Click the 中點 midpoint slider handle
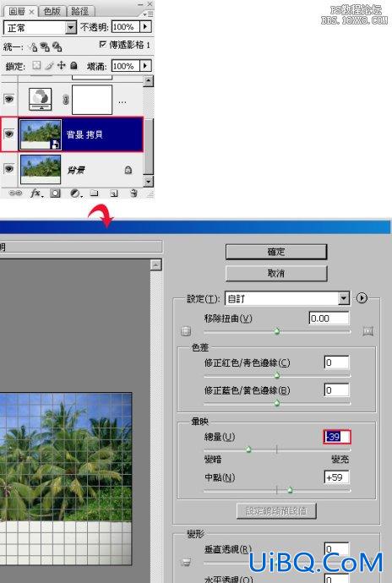The width and height of the screenshot is (392, 583). pos(290,490)
